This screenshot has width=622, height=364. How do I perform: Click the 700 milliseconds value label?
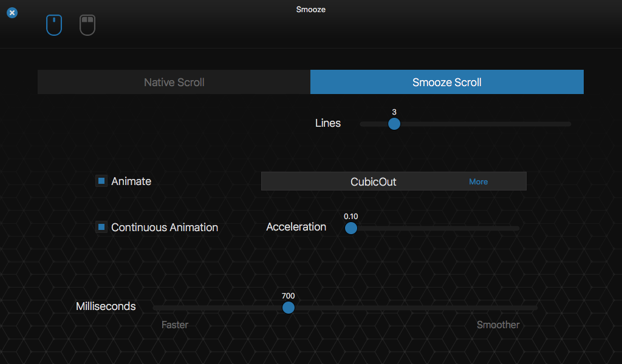(289, 296)
